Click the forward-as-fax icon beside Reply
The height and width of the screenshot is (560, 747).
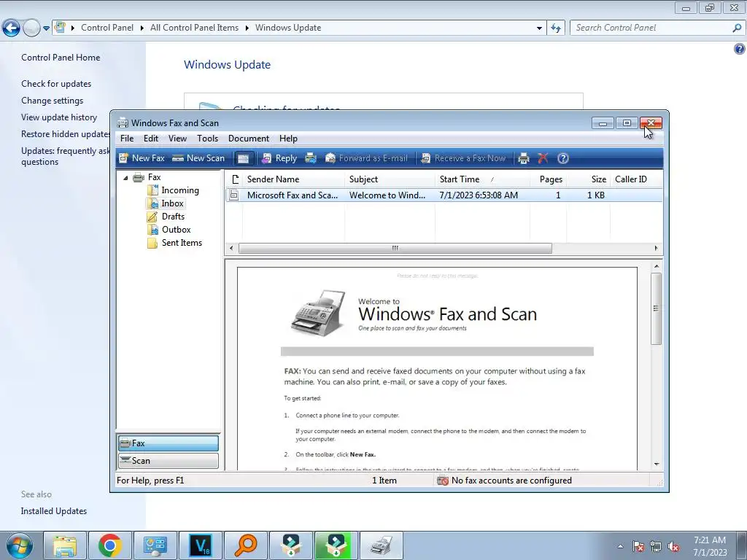[x=311, y=158]
